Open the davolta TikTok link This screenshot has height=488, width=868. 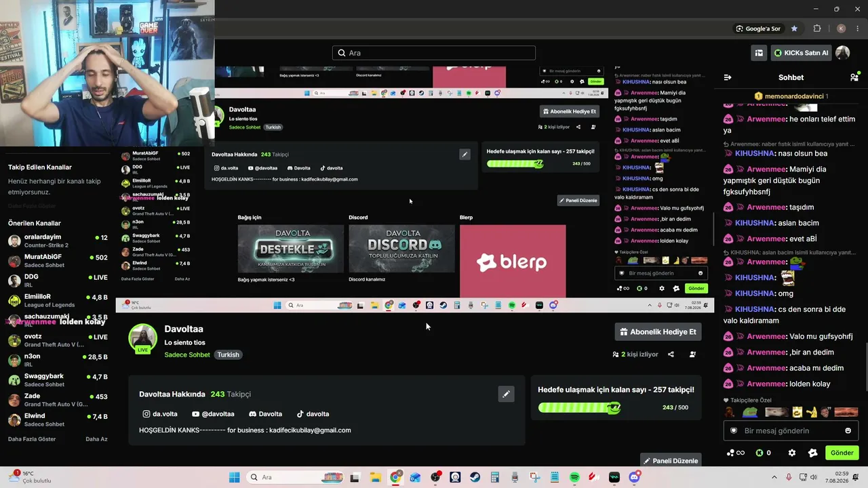(x=313, y=413)
